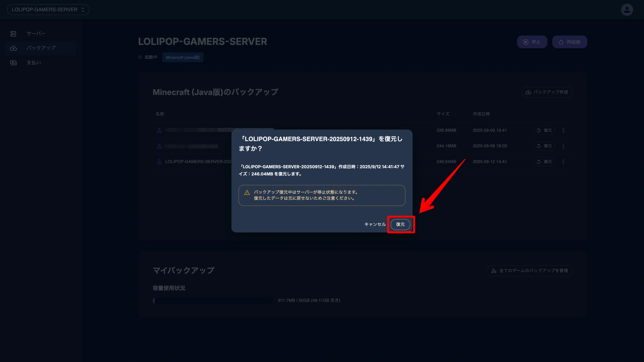This screenshot has height=362, width=644.
Task: Click the storage usage progress bar
Action: point(213,300)
